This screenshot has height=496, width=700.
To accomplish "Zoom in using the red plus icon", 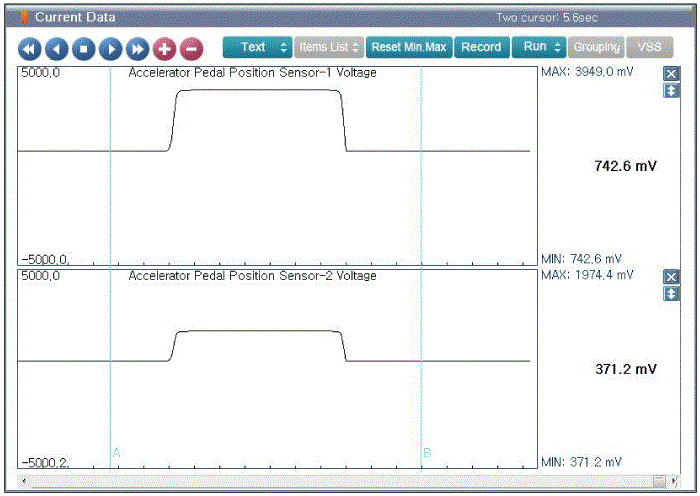I will coord(164,49).
